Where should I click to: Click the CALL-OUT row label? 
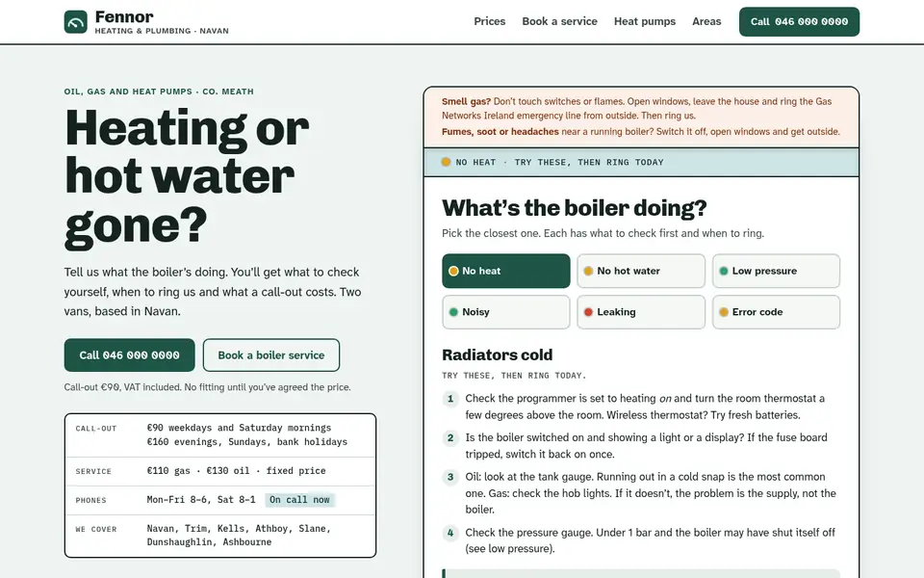click(96, 428)
